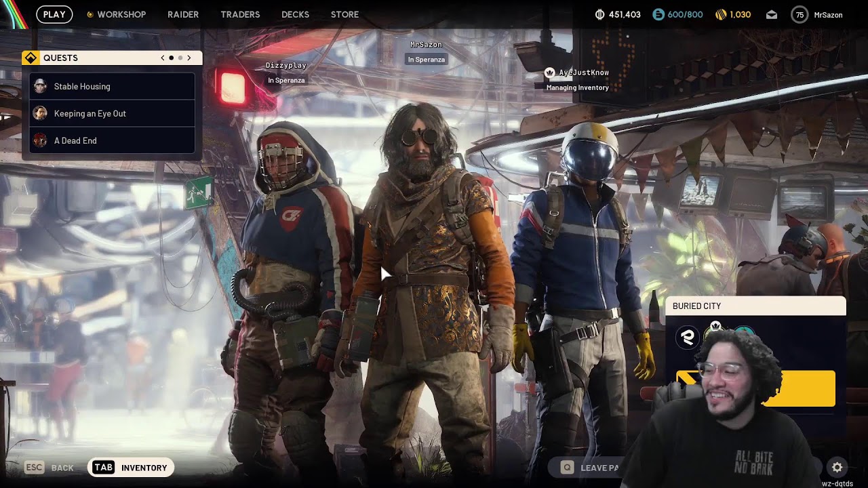Click the 600/800 stash value

click(x=686, y=14)
